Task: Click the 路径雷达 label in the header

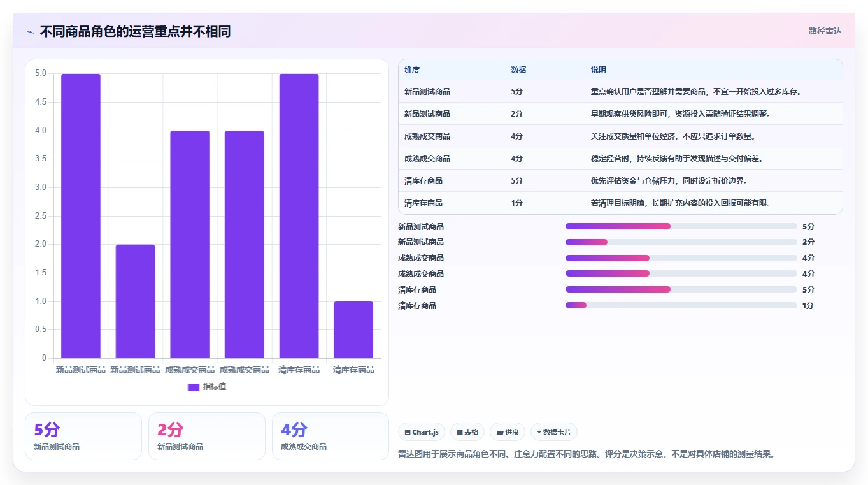Action: 825,31
